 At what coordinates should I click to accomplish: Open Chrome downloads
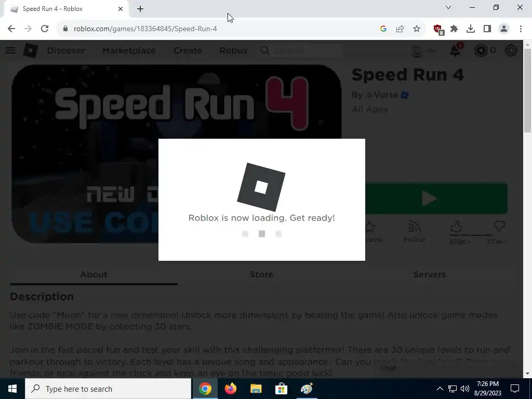[x=471, y=29]
